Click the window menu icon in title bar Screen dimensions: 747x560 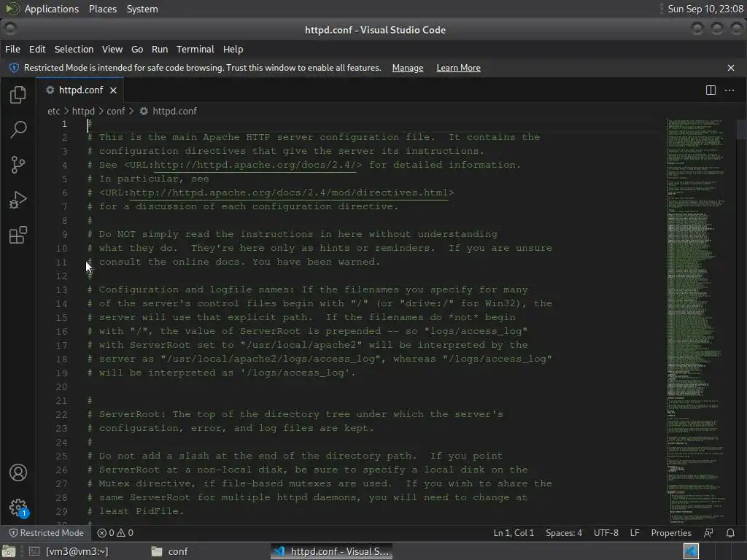pyautogui.click(x=9, y=28)
